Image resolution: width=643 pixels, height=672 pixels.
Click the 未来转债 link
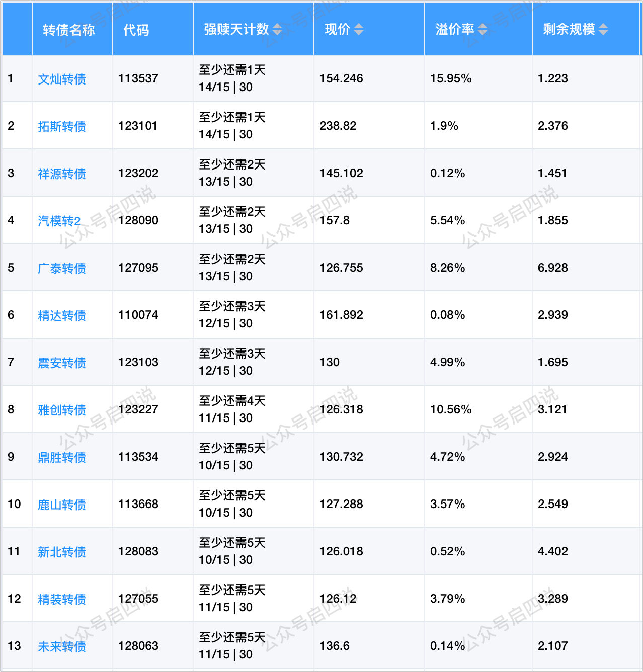pos(62,646)
